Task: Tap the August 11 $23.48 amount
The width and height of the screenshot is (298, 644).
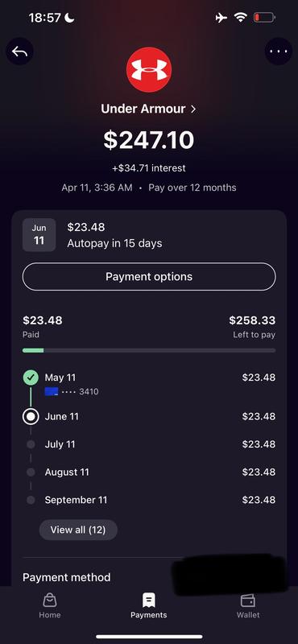Action: click(x=259, y=472)
